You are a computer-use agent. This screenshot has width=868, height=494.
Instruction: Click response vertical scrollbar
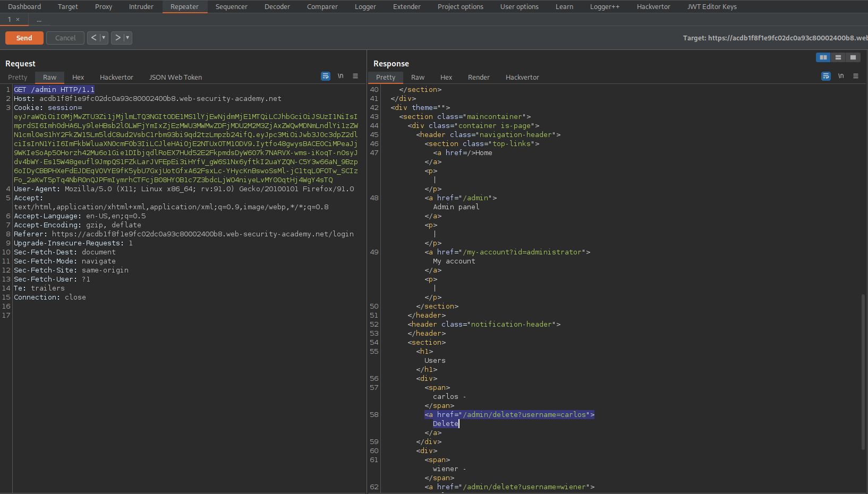point(863,372)
